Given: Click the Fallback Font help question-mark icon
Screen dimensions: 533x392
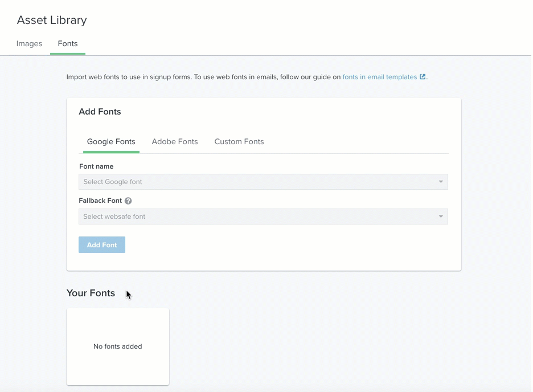Looking at the screenshot, I should [x=128, y=201].
